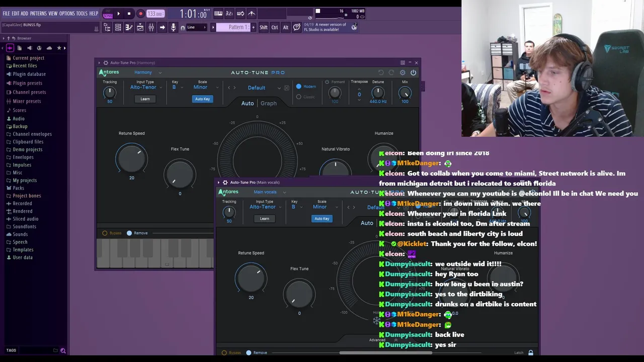The height and width of the screenshot is (362, 644).
Task: Click the magnet snap icon beside Line
Action: click(x=183, y=28)
